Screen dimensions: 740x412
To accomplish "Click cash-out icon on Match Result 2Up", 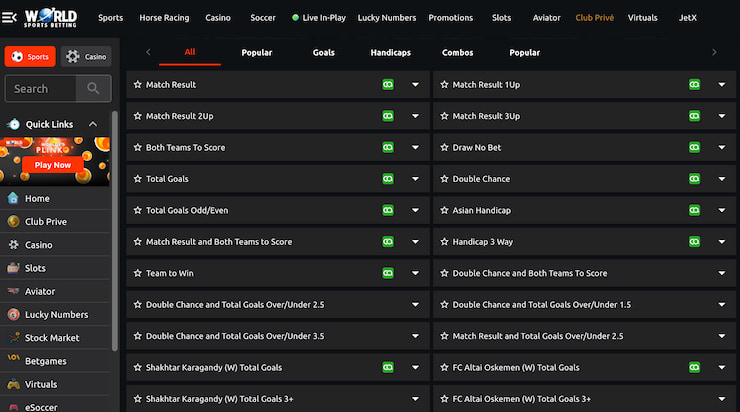I will (x=388, y=116).
